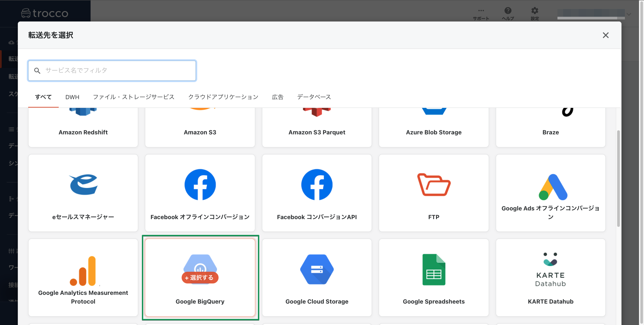The height and width of the screenshot is (325, 644).
Task: Select the Azure Blob Storage card
Action: pyautogui.click(x=434, y=127)
